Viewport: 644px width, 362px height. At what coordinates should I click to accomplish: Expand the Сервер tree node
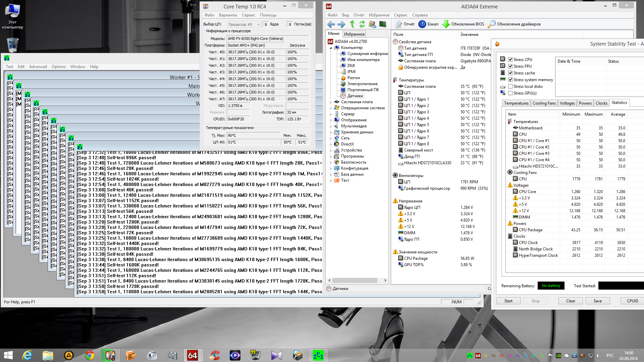331,114
